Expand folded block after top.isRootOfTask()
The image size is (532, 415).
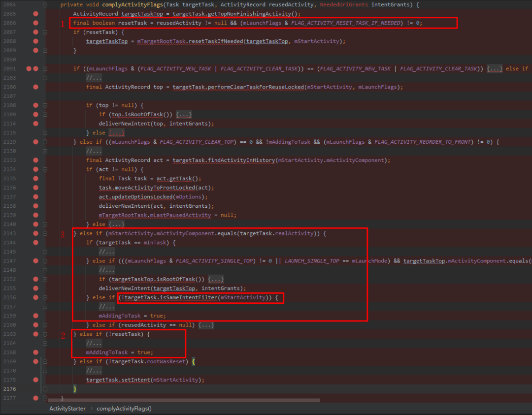(184, 115)
